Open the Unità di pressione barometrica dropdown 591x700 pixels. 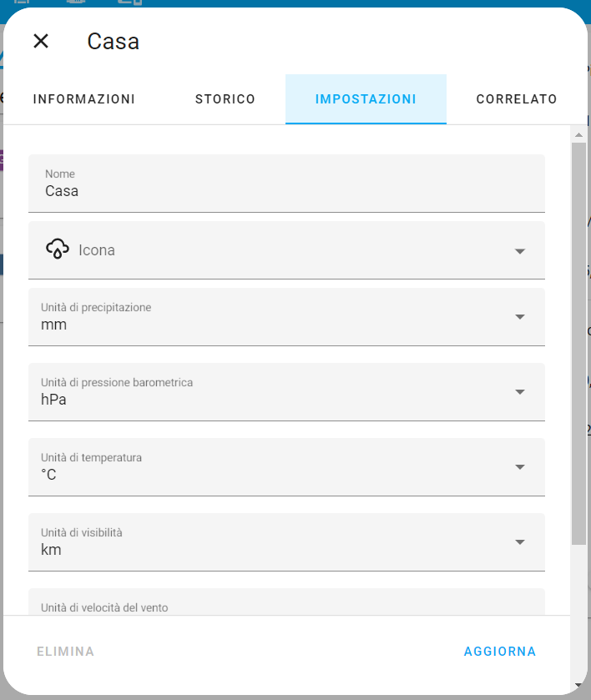[x=520, y=392]
